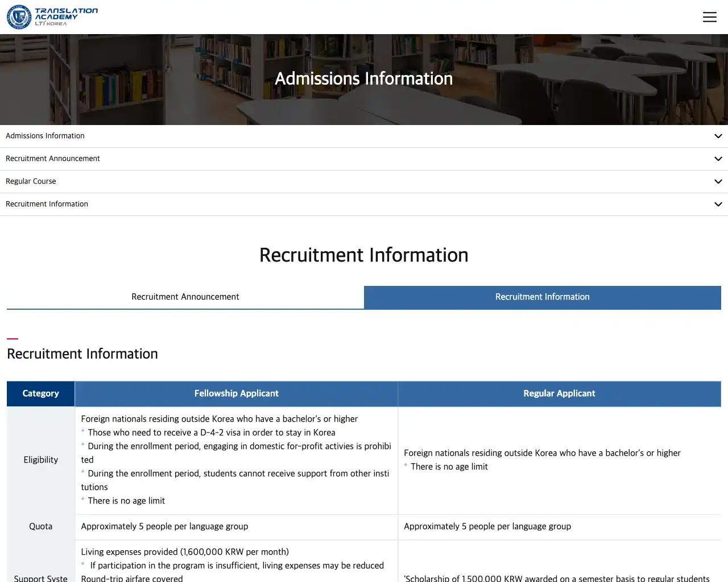Click the Support System row label
Screen dimensions: 728x582
pyautogui.click(x=40, y=577)
